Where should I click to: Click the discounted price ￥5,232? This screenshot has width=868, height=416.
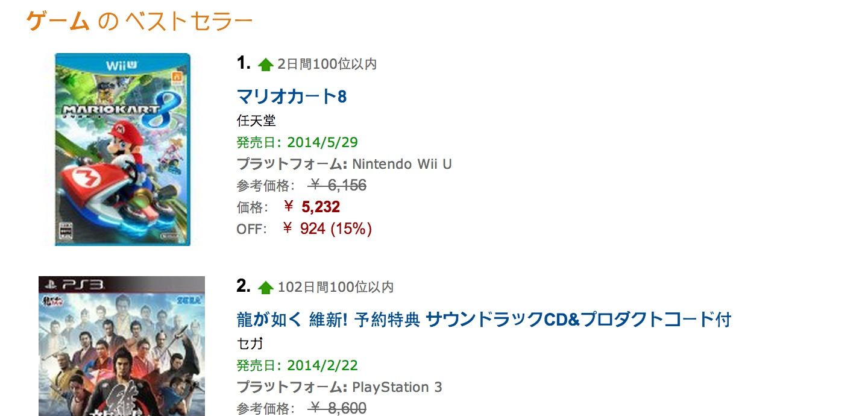pos(312,207)
